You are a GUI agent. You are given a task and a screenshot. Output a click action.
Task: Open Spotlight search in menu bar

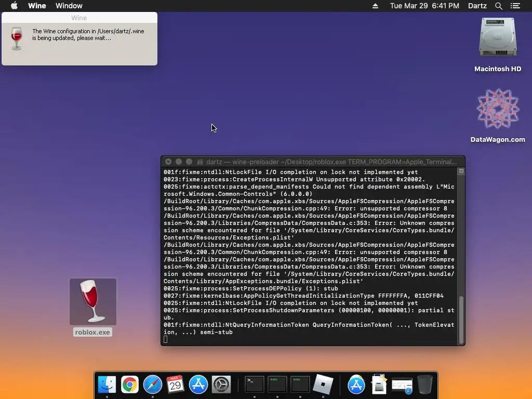point(498,6)
